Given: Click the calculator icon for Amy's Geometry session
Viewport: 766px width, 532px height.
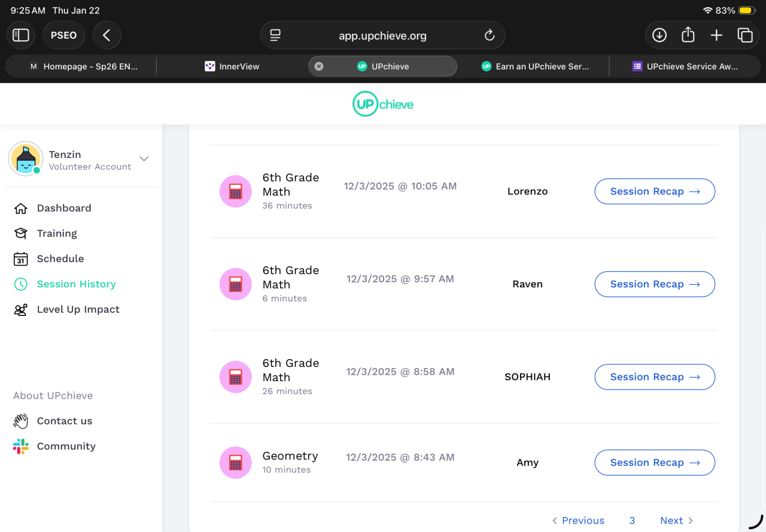Looking at the screenshot, I should coord(236,463).
